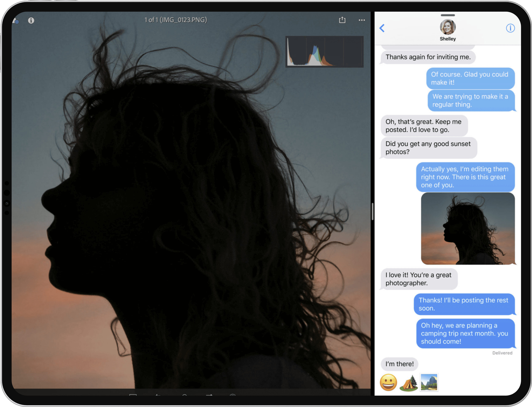Tap the '1 of 1 (IMG_0123.PNG)' title

pyautogui.click(x=176, y=20)
